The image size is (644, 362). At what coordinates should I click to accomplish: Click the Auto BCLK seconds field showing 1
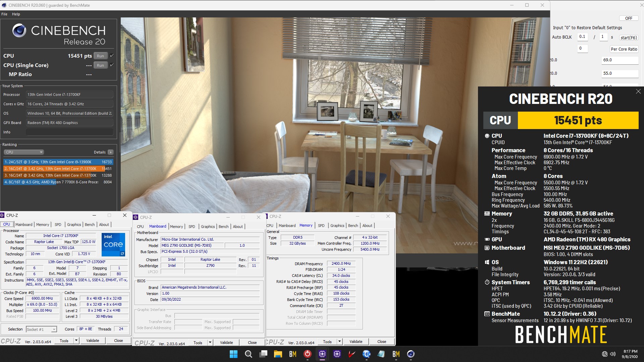coord(603,37)
